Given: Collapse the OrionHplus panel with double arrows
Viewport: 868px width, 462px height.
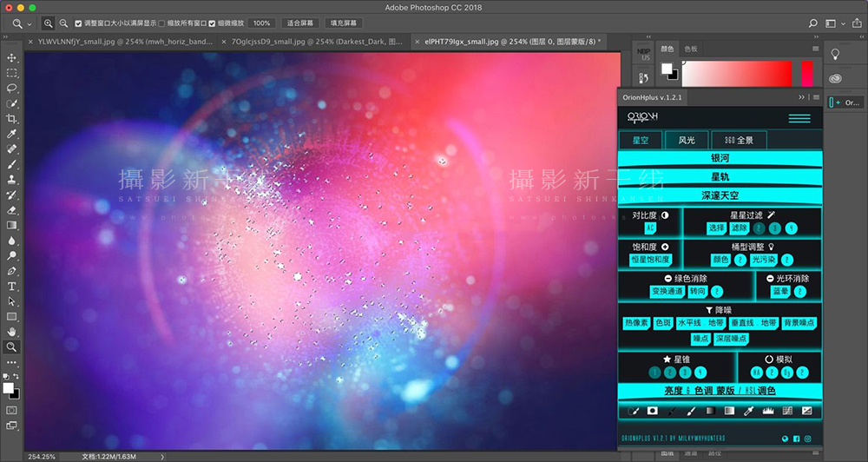Looking at the screenshot, I should [x=801, y=97].
